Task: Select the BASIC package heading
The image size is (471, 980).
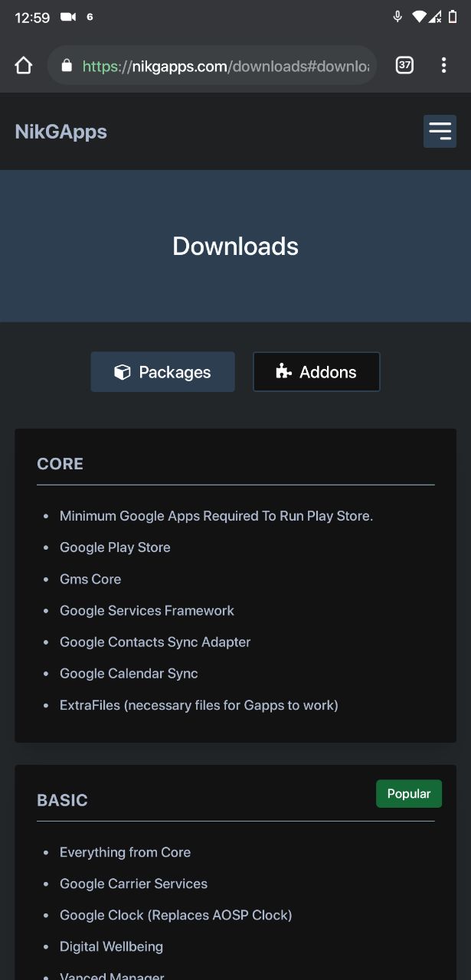Action: (x=62, y=800)
